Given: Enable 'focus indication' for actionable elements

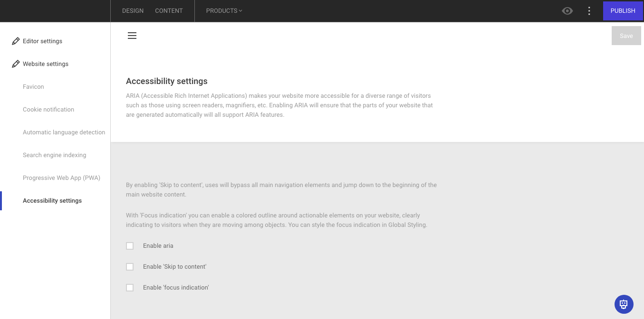Looking at the screenshot, I should pos(130,287).
